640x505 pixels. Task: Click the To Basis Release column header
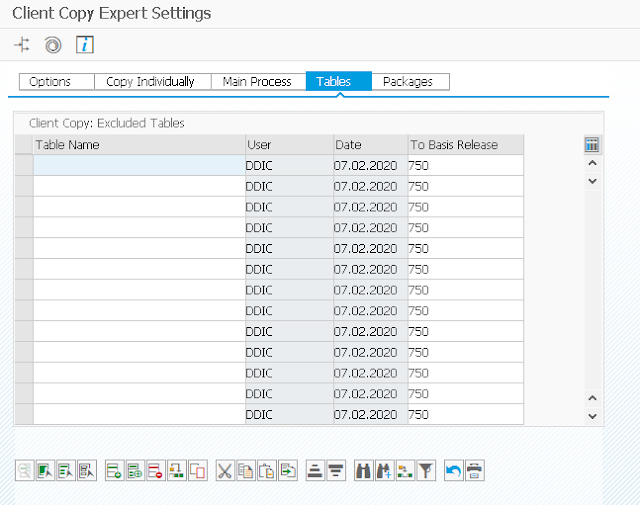[x=465, y=145]
